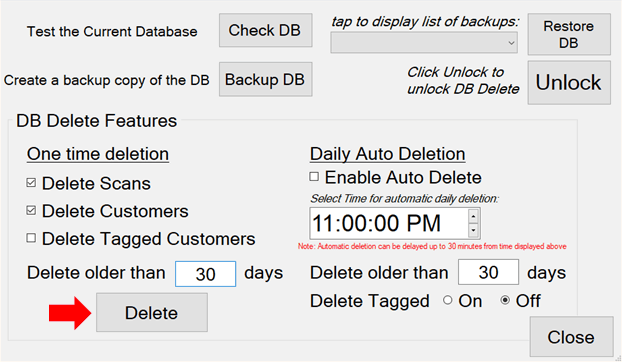Select the Delete Tagged Off radio button
This screenshot has width=622, height=362.
(x=505, y=300)
